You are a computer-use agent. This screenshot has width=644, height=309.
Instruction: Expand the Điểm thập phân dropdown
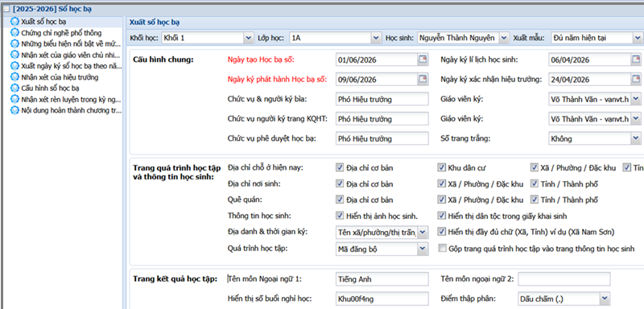coord(605,299)
